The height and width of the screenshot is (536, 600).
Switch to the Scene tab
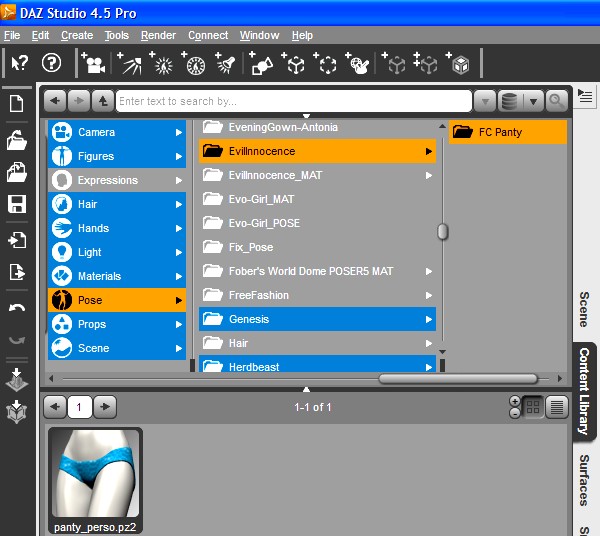(x=584, y=309)
